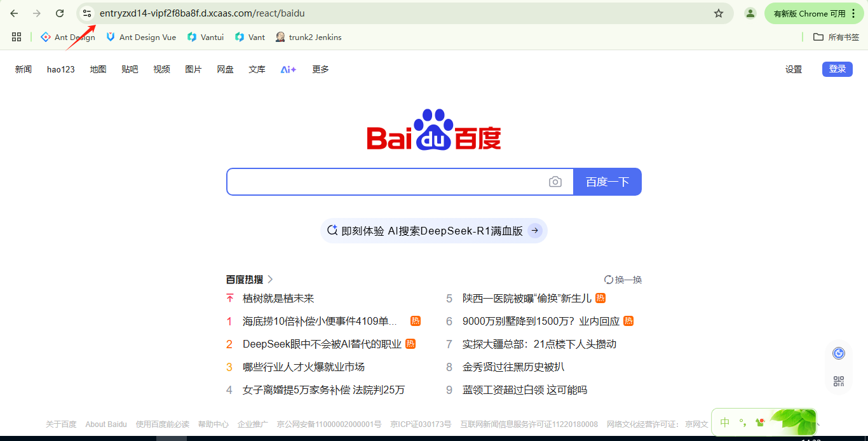Screen dimensions: 868x441
Task: Go back using the browser back arrow
Action: (x=14, y=13)
